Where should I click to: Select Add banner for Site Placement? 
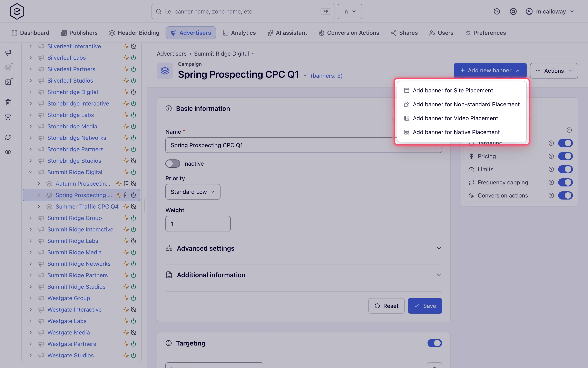pyautogui.click(x=461, y=90)
